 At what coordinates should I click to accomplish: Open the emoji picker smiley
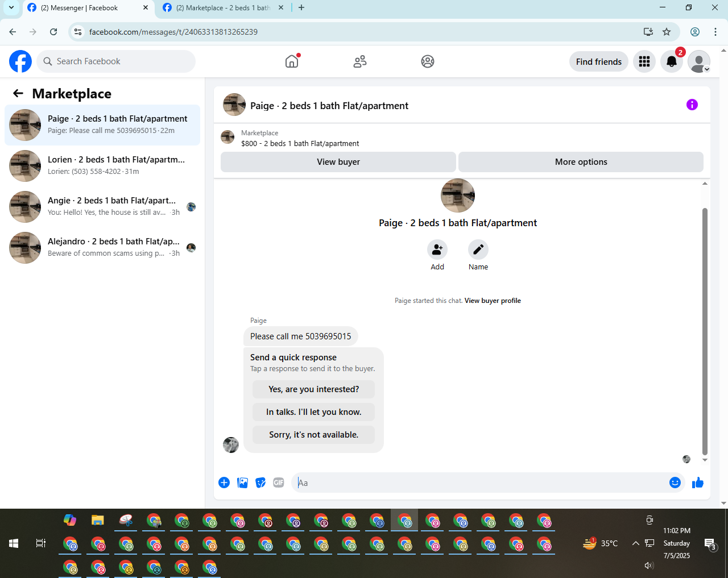click(675, 483)
